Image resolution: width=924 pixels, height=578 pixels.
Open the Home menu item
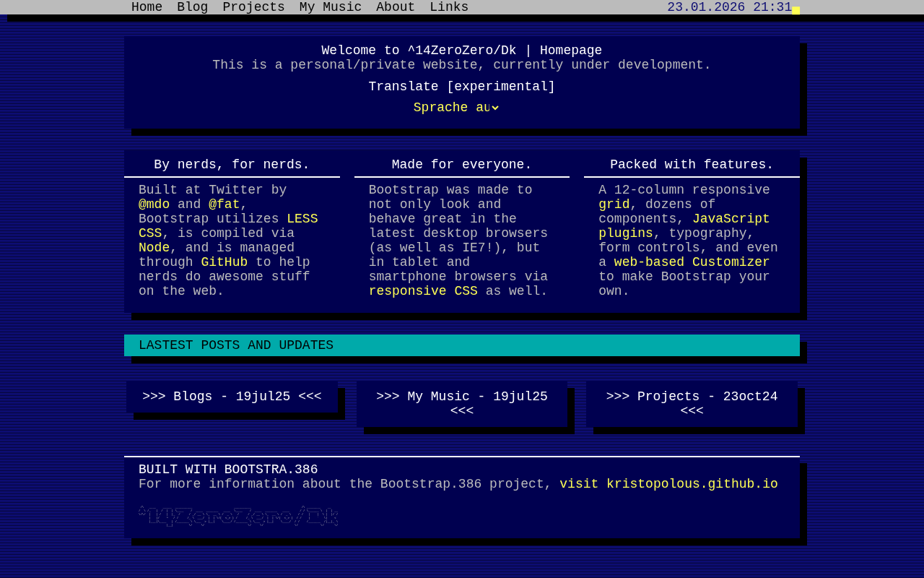click(147, 7)
